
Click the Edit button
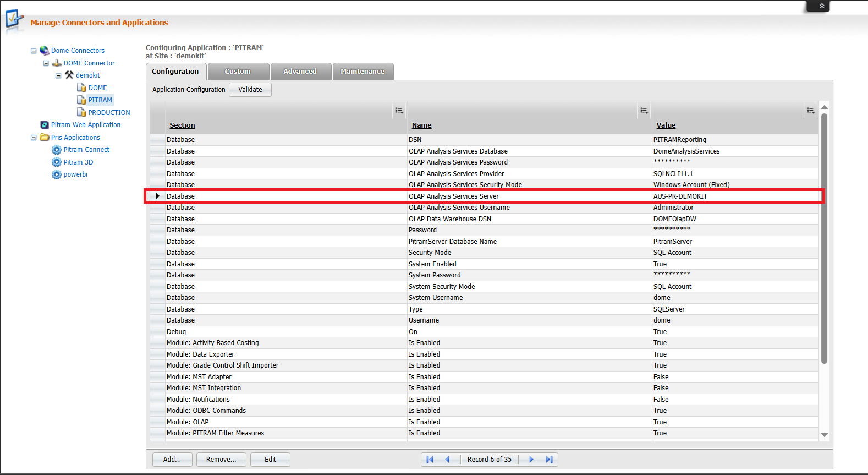coord(270,460)
